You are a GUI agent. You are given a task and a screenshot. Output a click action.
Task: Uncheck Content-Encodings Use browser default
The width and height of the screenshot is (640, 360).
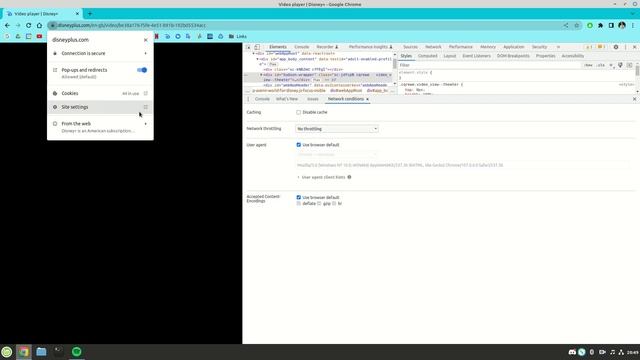tap(298, 198)
